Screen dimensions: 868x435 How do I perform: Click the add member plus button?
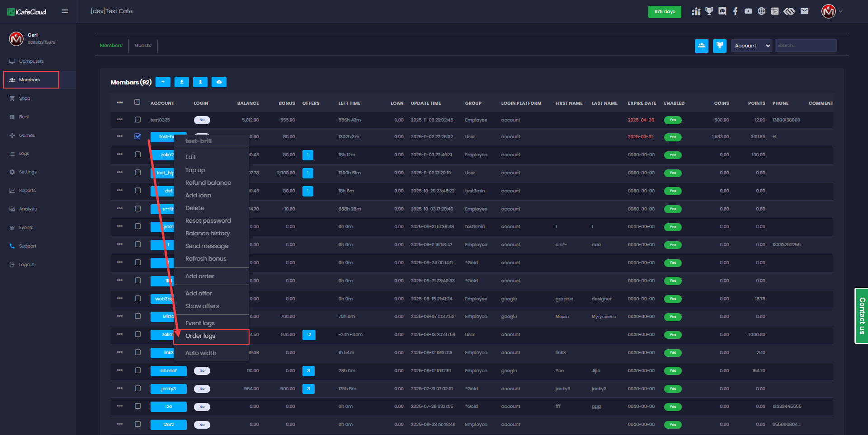click(163, 82)
